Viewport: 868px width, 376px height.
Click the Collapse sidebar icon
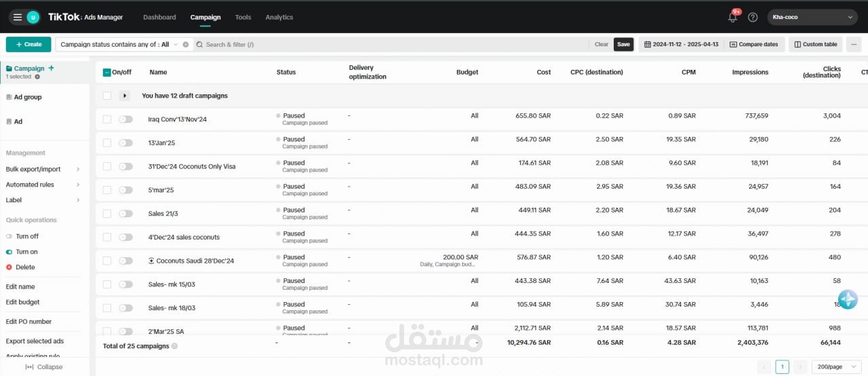pos(29,367)
